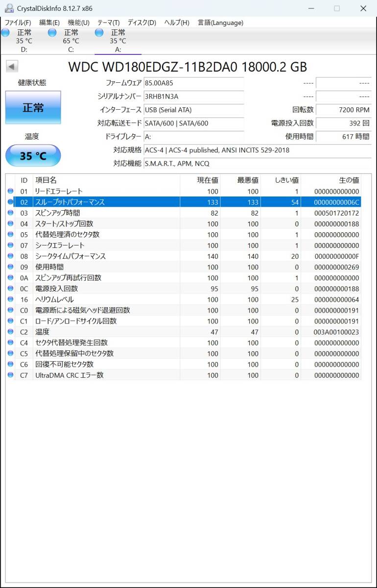Click the 35 °C temperature button
This screenshot has height=588, width=377.
(33, 156)
